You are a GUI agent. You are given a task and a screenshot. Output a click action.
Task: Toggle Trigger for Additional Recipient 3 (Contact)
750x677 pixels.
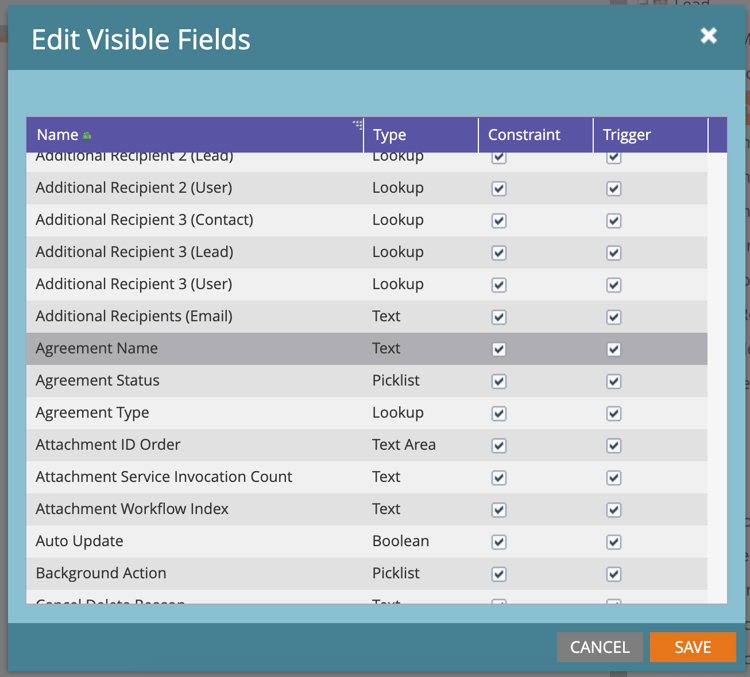coord(614,221)
